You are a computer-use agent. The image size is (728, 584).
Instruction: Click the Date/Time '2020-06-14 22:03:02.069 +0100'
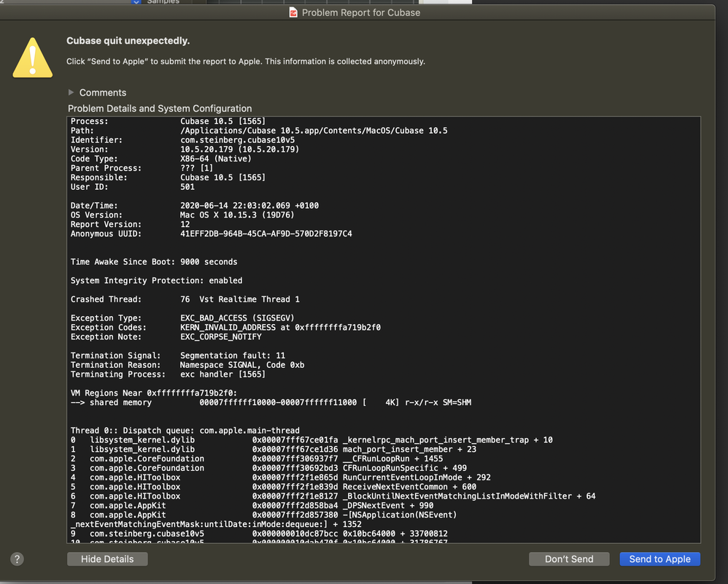click(249, 205)
